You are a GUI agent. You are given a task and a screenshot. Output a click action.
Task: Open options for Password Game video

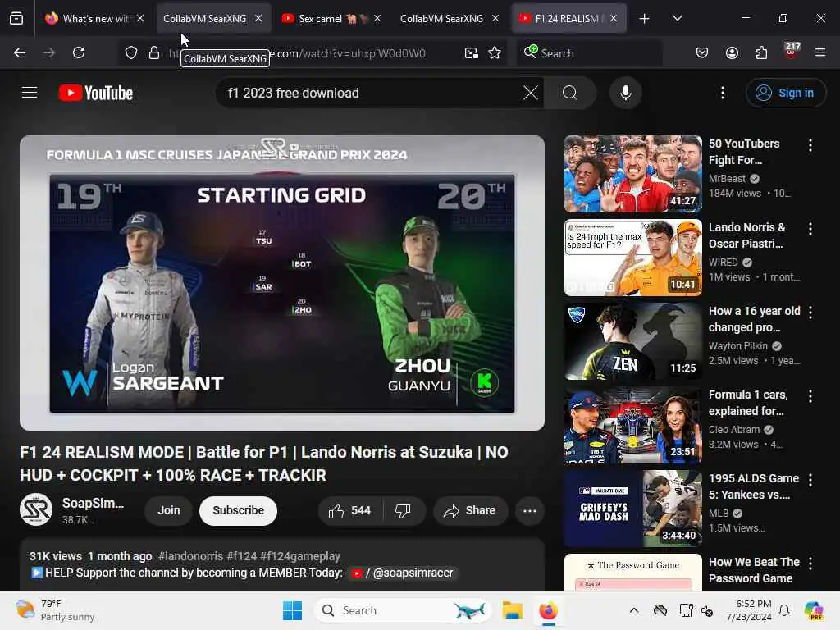tap(810, 564)
